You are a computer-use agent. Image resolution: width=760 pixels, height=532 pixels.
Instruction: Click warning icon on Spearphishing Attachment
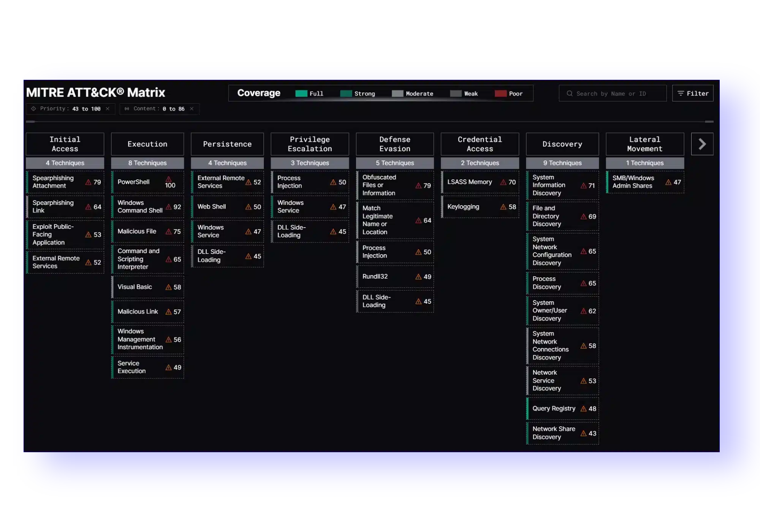[x=88, y=182]
